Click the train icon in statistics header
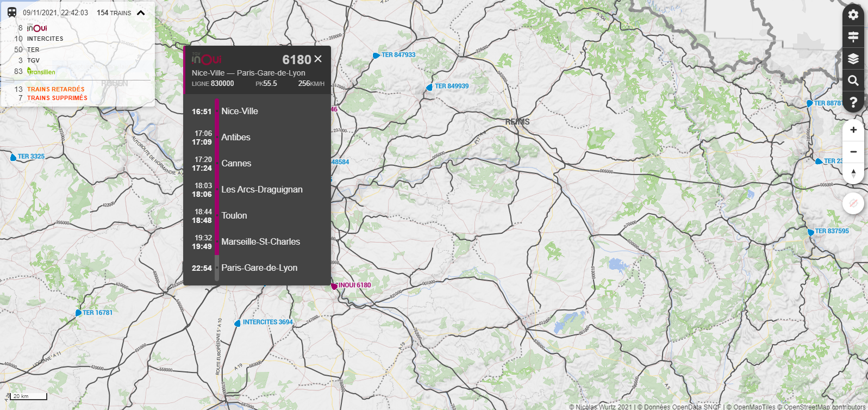 (11, 12)
